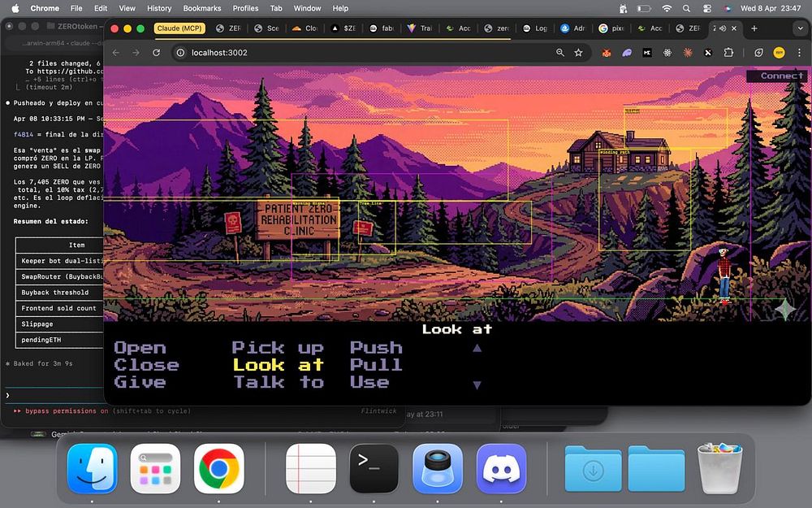Open Finder from the Dock
The width and height of the screenshot is (812, 508).
click(93, 468)
